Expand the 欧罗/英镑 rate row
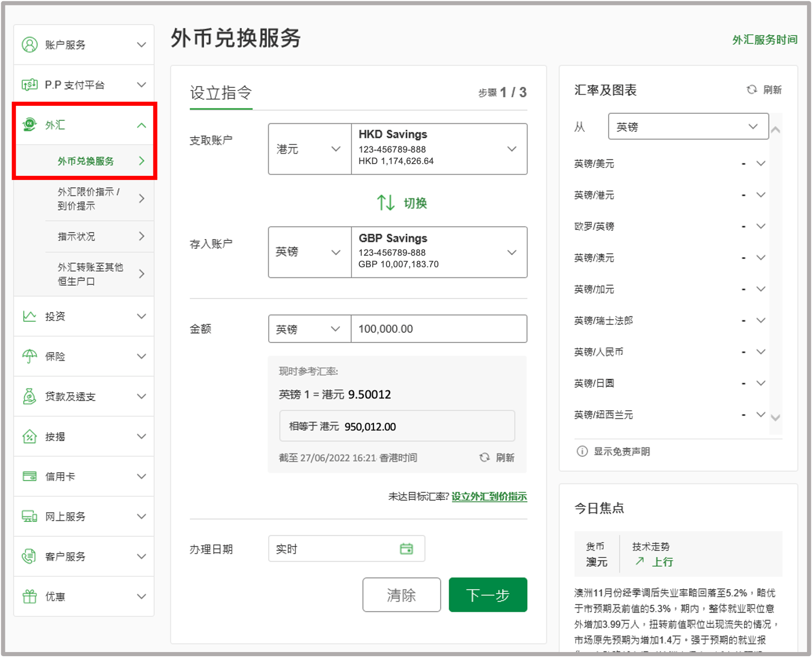 pyautogui.click(x=761, y=226)
